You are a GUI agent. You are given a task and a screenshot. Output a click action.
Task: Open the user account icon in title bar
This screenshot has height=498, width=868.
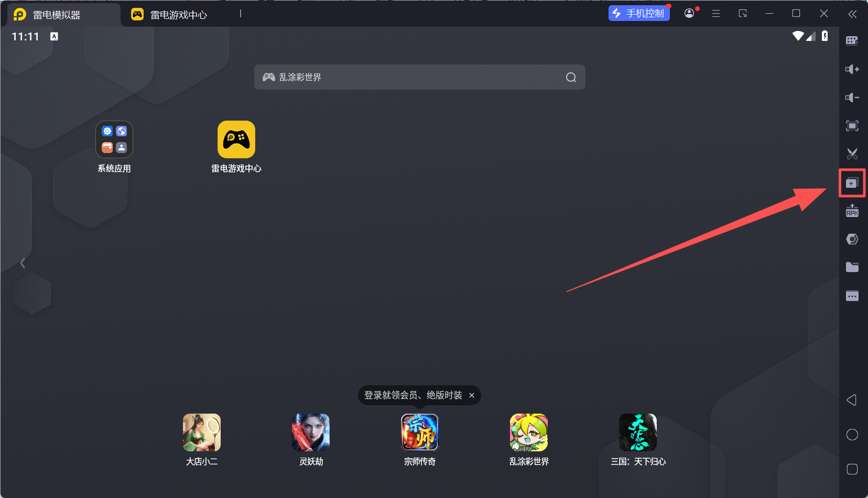[690, 13]
